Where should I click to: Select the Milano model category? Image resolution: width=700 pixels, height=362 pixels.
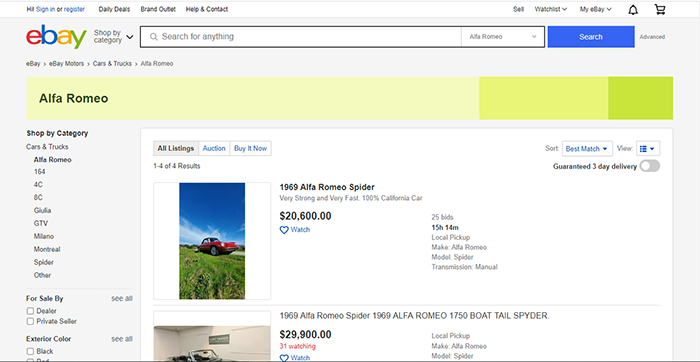coord(44,237)
